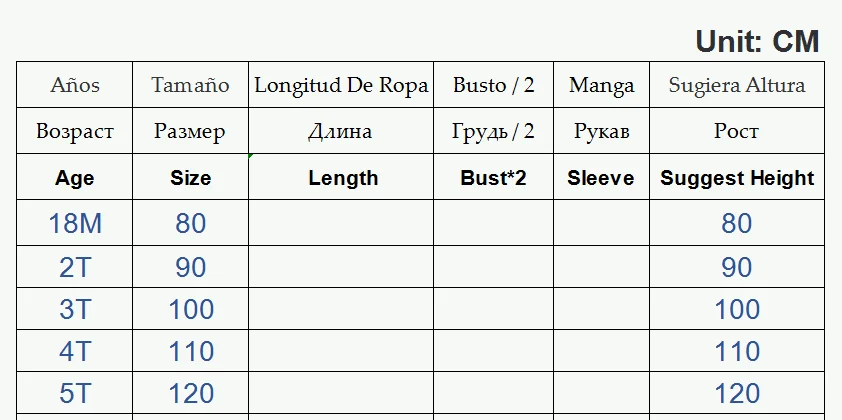Select the Tamaño header cell
Image resolution: width=842 pixels, height=420 pixels.
(x=190, y=85)
